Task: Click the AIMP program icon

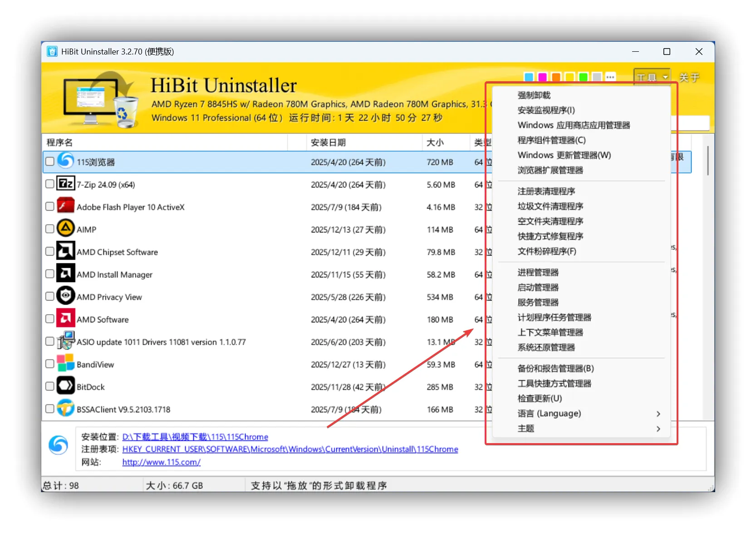Action: point(66,229)
